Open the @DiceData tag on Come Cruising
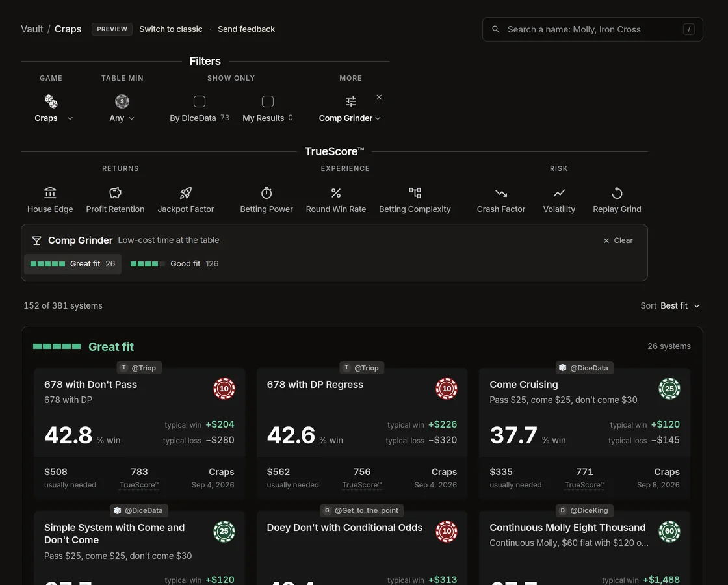Screen dimensions: 728x585 click(x=584, y=368)
